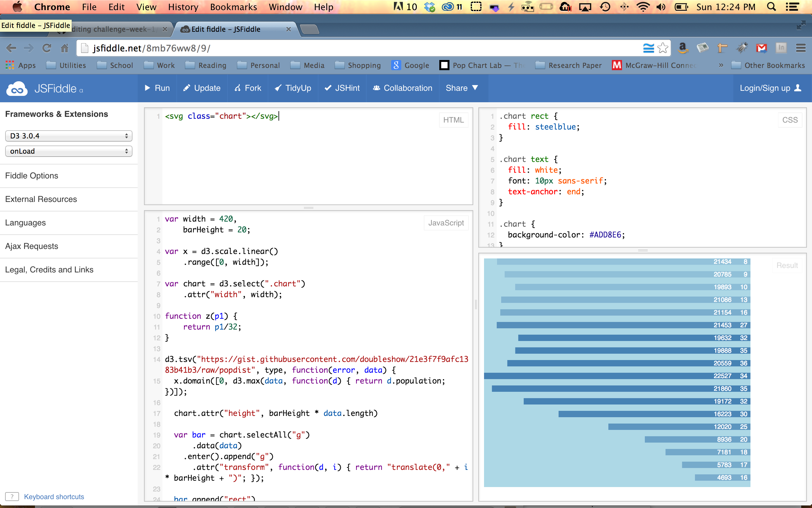Open the D3 3.0.4 framework dropdown
Image resolution: width=812 pixels, height=508 pixels.
(69, 136)
